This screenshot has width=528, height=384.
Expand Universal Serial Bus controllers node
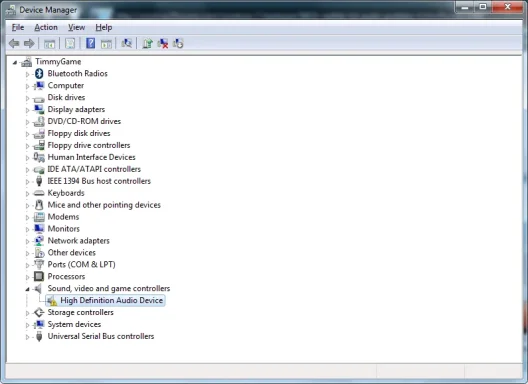pos(27,337)
